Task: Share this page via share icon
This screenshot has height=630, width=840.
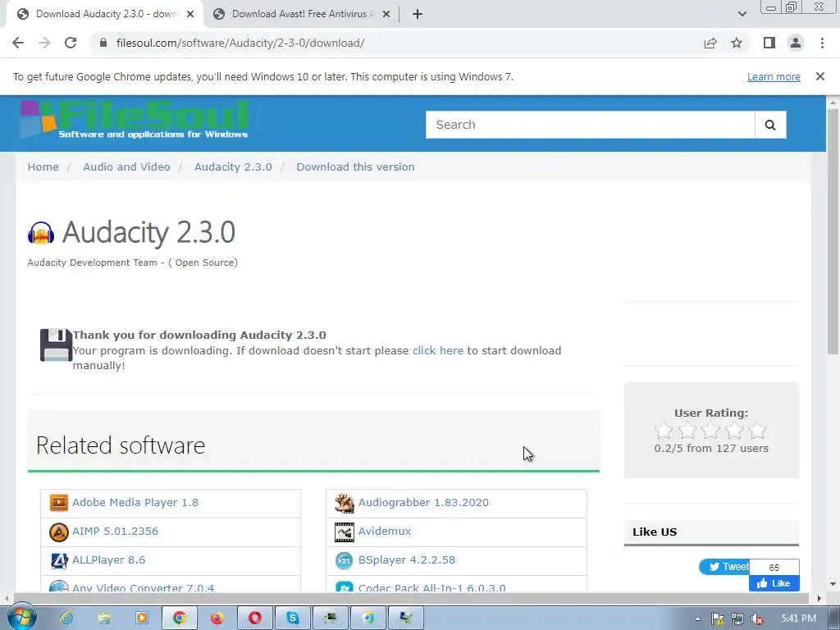Action: (710, 43)
